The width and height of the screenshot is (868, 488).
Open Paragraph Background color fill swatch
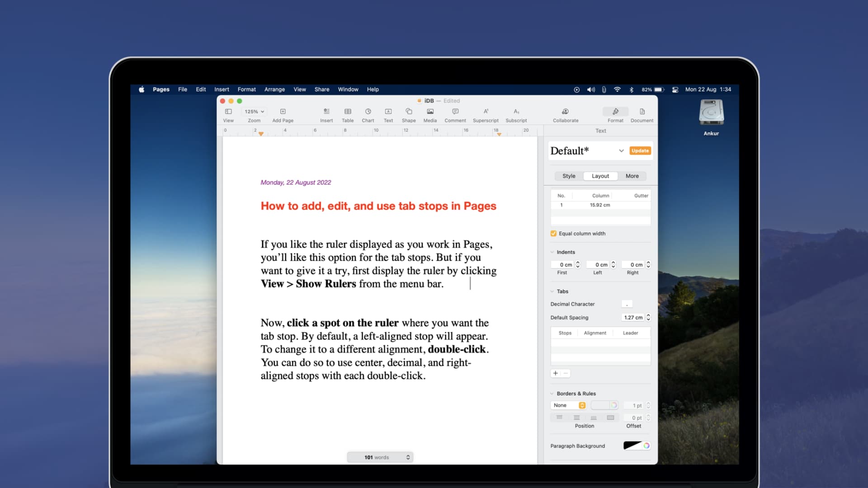pyautogui.click(x=632, y=446)
